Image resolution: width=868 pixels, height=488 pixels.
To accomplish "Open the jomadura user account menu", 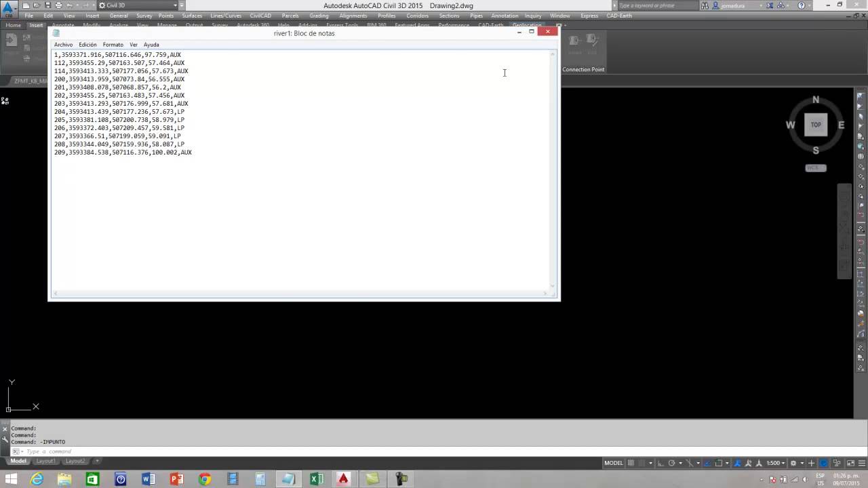I will pos(739,5).
